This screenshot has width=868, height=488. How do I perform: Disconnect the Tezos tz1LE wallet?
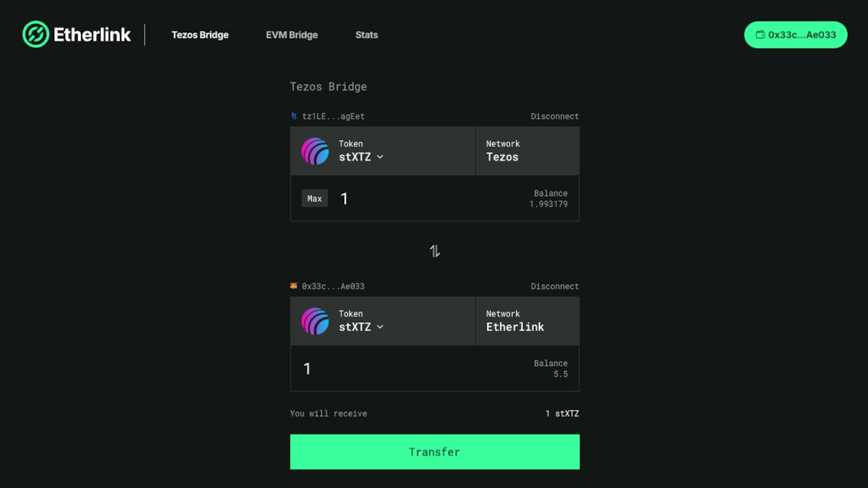click(x=555, y=116)
